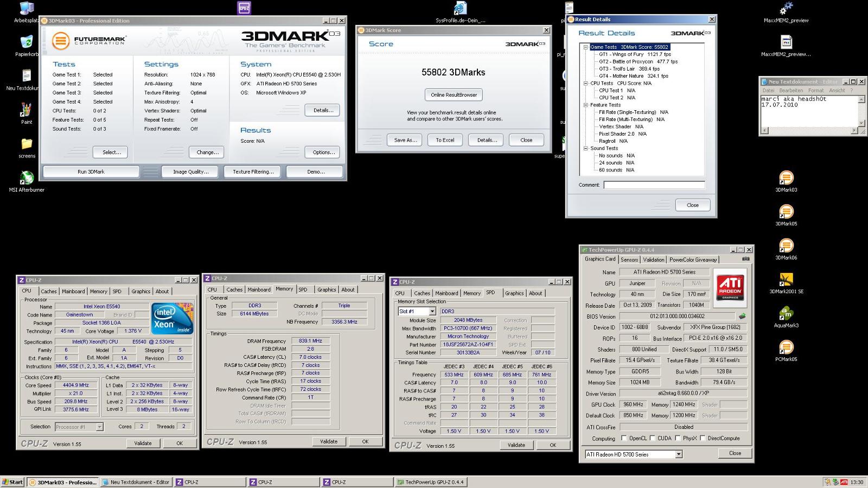Click the Run 3DMark button

91,172
